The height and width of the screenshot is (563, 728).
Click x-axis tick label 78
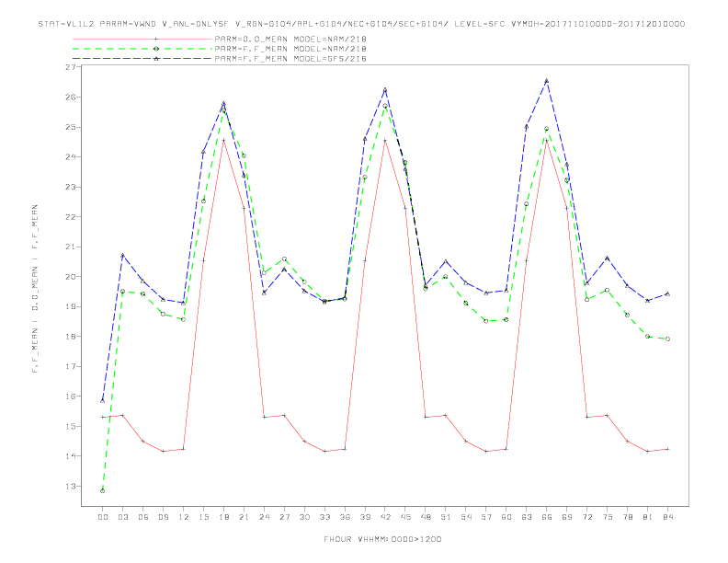coord(628,517)
